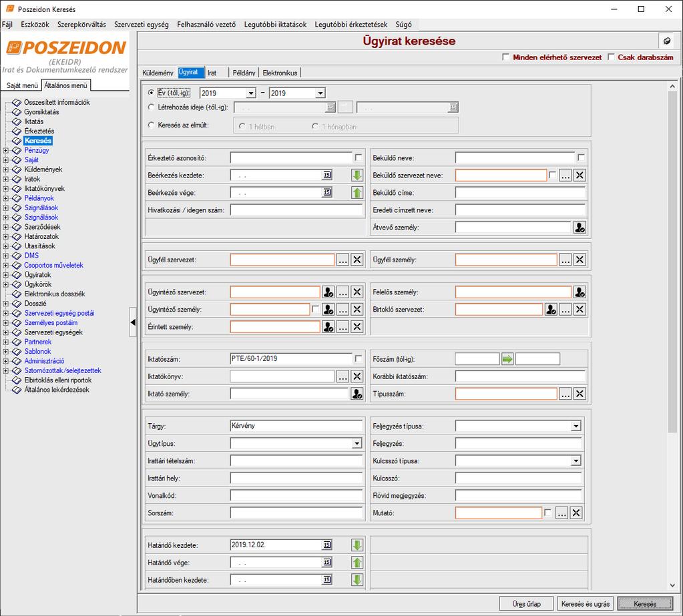Click the green up arrow for Beérkezés vége
Image resolution: width=683 pixels, height=616 pixels.
(x=357, y=192)
